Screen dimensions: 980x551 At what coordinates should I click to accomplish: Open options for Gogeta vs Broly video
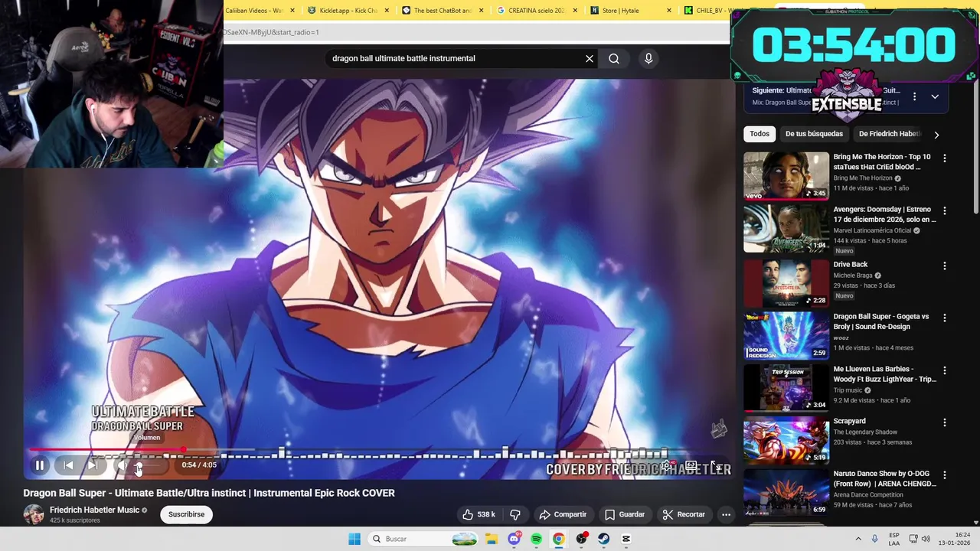coord(944,318)
